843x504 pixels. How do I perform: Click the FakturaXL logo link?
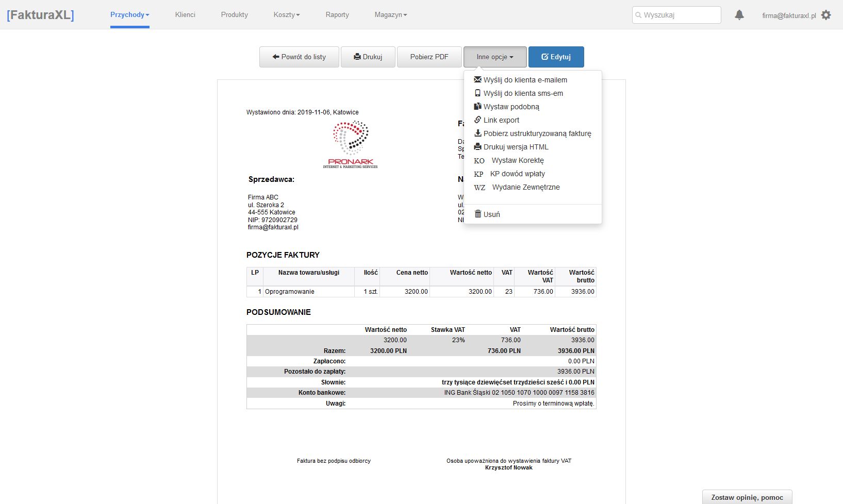(x=40, y=14)
